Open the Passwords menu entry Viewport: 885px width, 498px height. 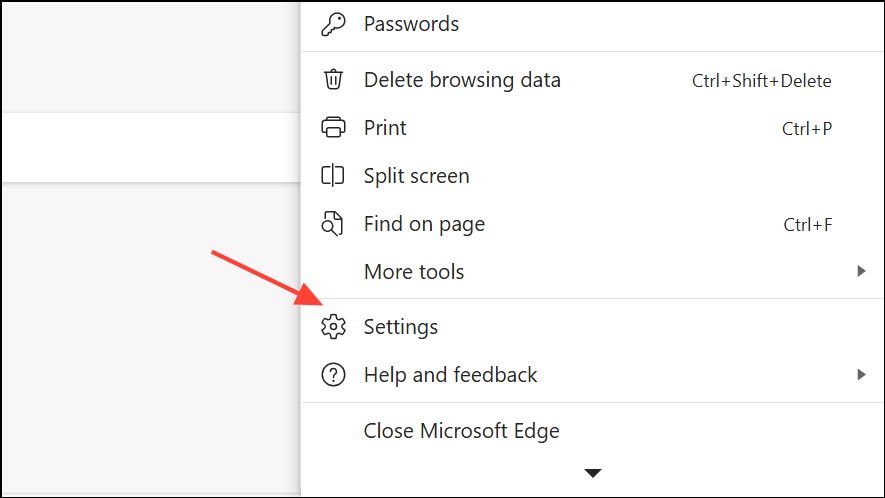[x=411, y=24]
